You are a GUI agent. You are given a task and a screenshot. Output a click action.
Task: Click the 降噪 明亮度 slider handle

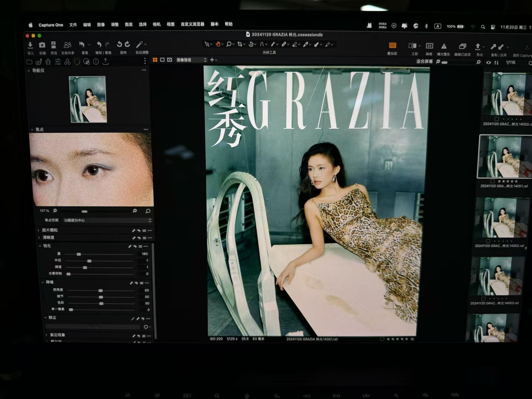(100, 290)
